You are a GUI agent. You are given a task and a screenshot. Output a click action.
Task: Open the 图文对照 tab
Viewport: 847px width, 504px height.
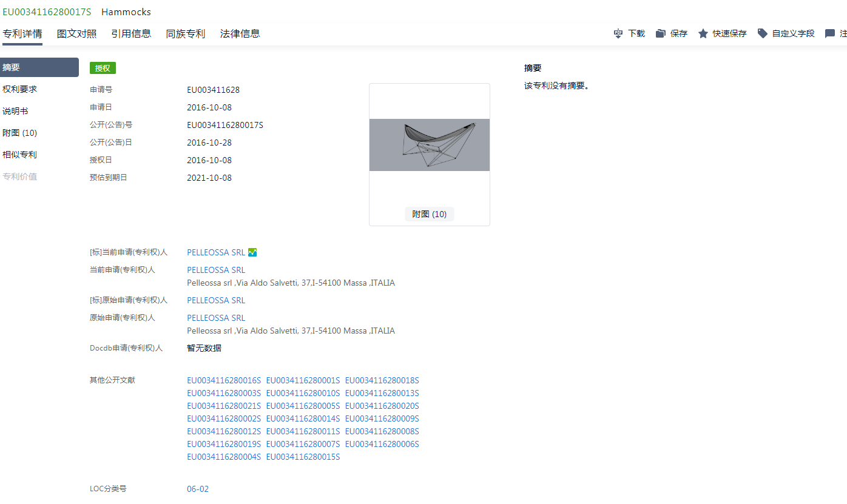76,33
